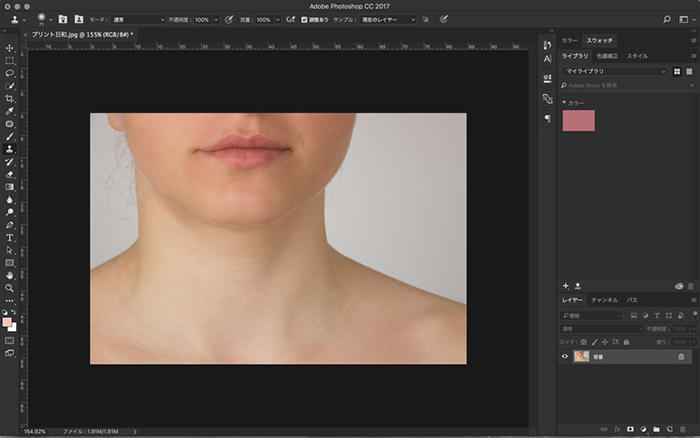700x438 pixels.
Task: Open the layer filter type dropdown
Action: (x=591, y=316)
